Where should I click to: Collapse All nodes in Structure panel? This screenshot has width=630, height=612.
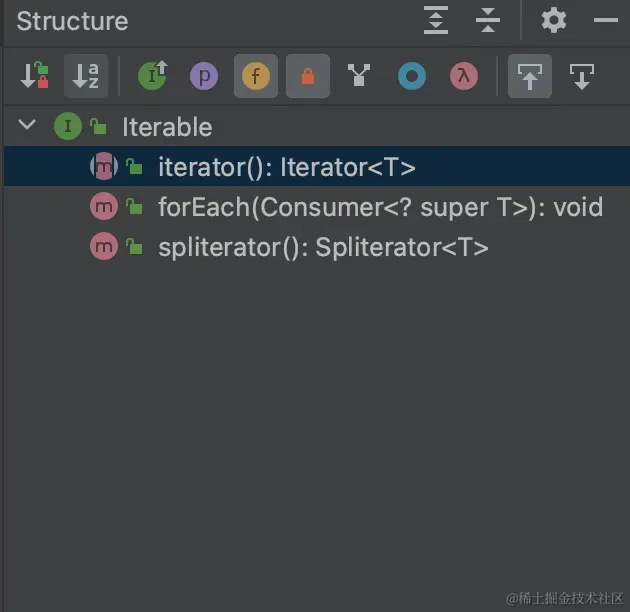point(488,21)
